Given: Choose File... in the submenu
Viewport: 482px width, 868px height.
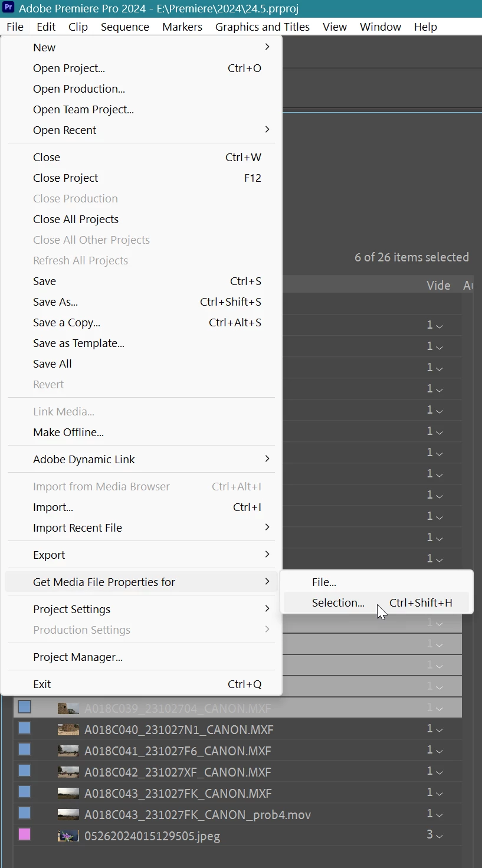Looking at the screenshot, I should 376,582.
